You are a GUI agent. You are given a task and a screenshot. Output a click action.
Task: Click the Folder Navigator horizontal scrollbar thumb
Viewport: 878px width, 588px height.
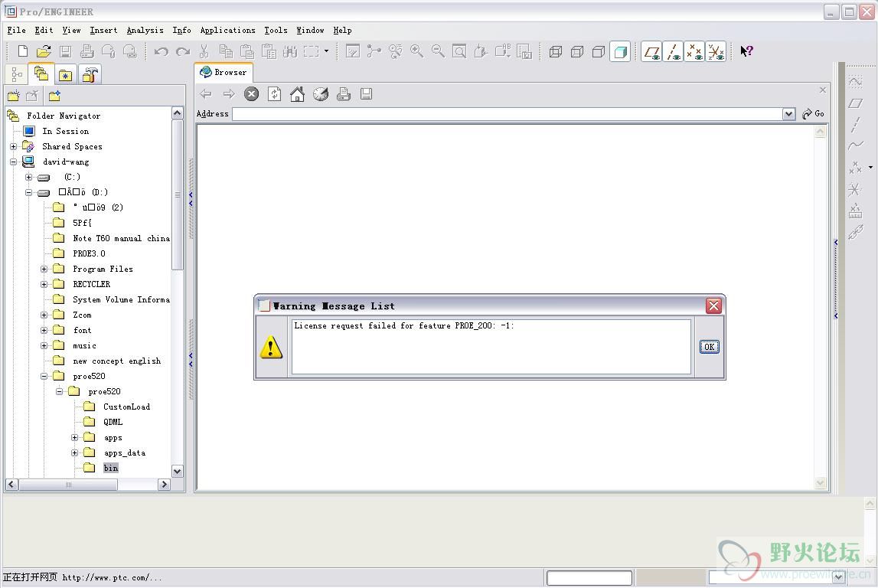coord(68,485)
